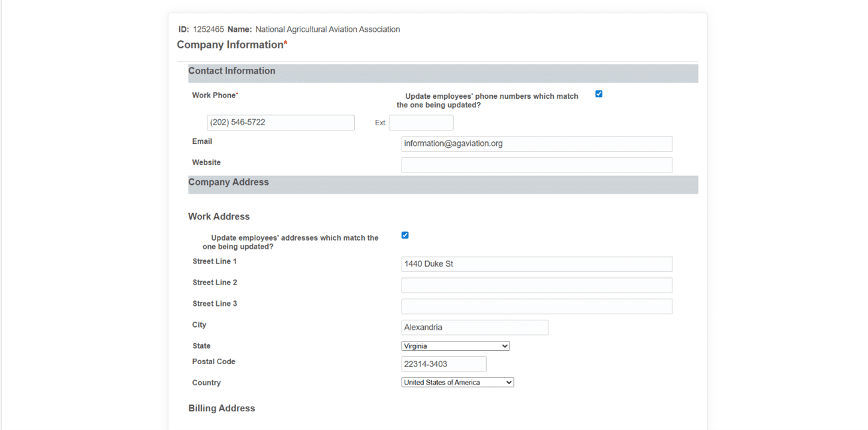Select the empty Website field
The width and height of the screenshot is (868, 430).
537,165
